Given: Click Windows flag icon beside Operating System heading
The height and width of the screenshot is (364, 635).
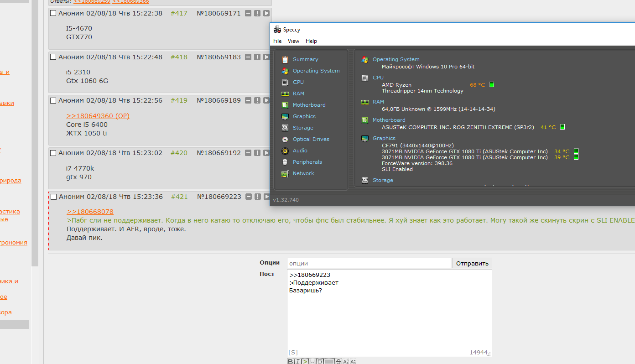Looking at the screenshot, I should (x=364, y=59).
